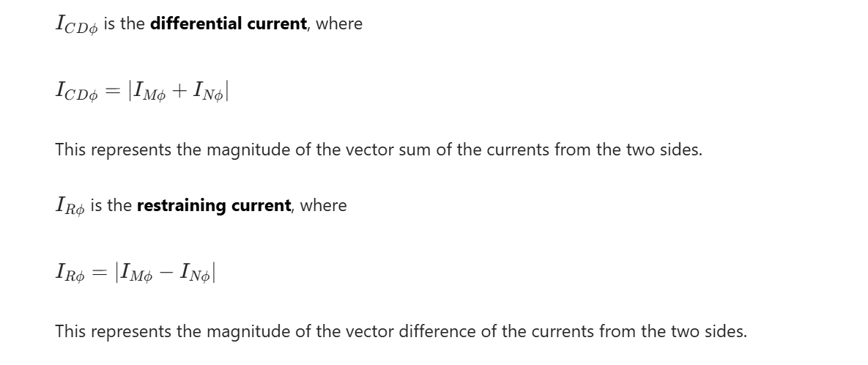Click "where" after the bold "differential current"
Image resolution: width=868 pixels, height=365 pixels.
[338, 23]
